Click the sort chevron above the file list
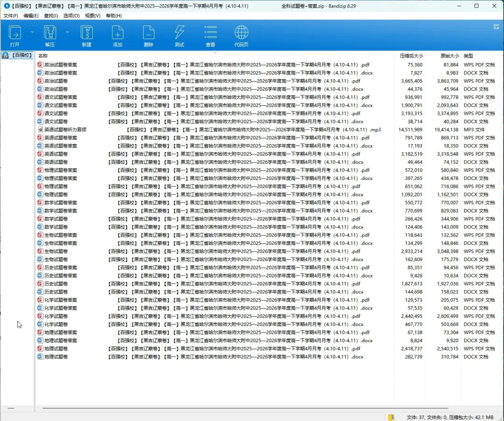This screenshot has height=421, width=504. pyautogui.click(x=215, y=52)
